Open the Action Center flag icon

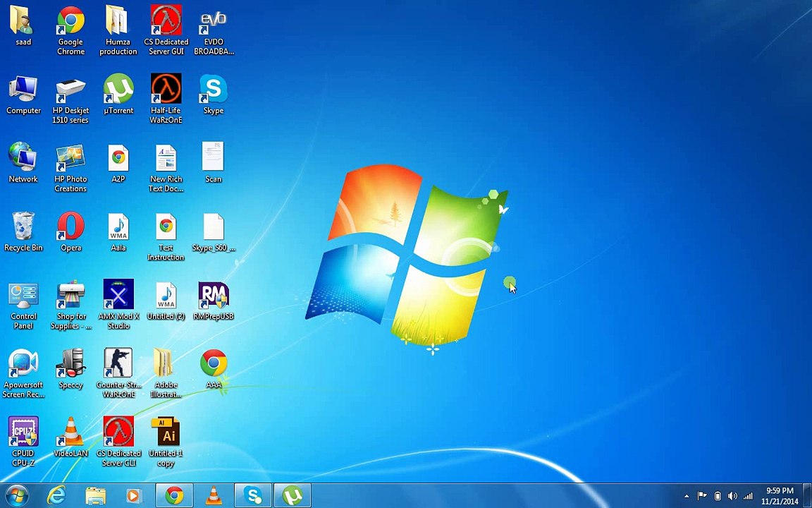pos(702,496)
